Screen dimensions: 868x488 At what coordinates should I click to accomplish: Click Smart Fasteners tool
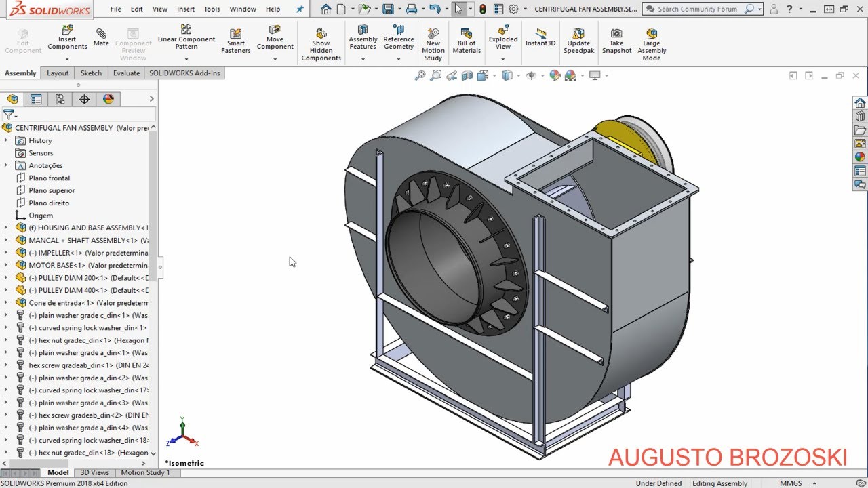click(235, 41)
